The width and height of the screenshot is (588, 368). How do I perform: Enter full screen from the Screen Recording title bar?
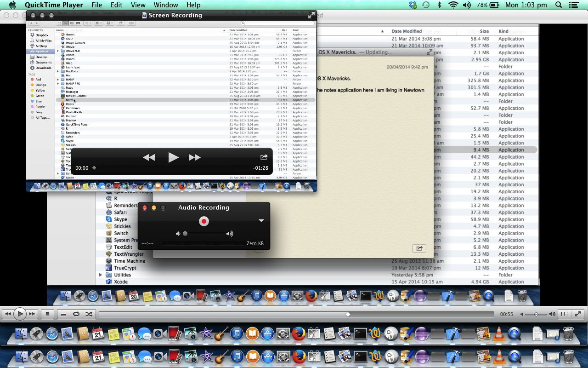click(x=311, y=15)
